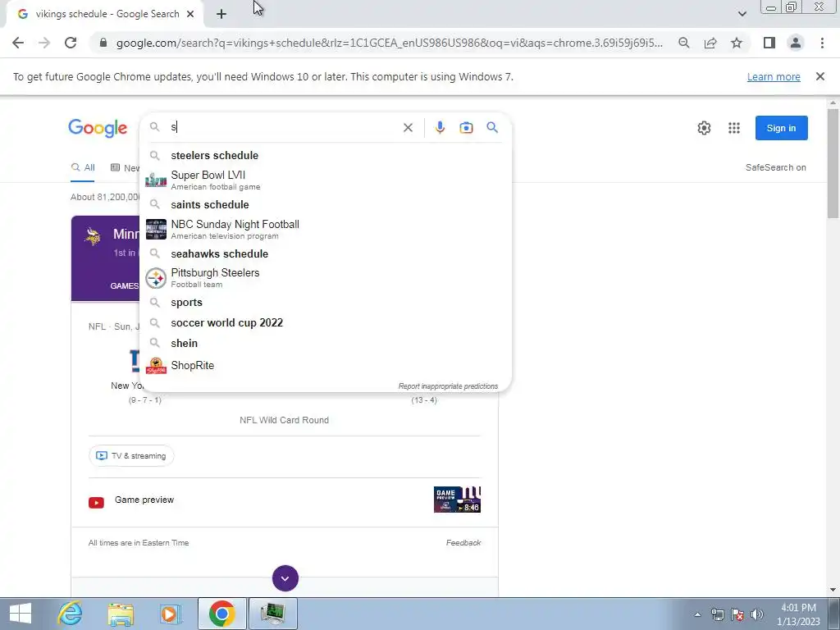Viewport: 840px width, 630px height.
Task: Clear the search box text
Action: (408, 127)
